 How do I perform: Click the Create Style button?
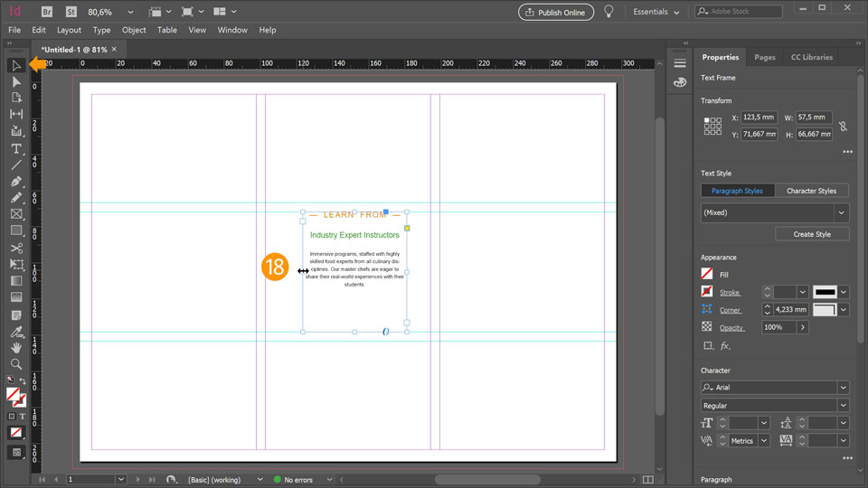click(x=812, y=234)
